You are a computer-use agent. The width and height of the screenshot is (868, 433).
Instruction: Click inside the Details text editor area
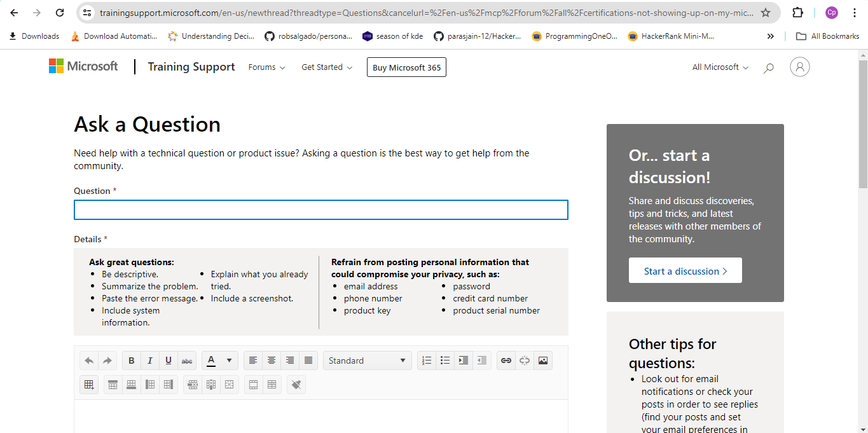[321, 416]
